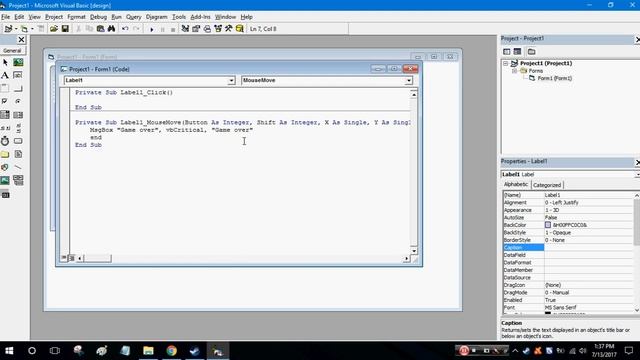This screenshot has width=640, height=360.
Task: Open the Object Browser toolbar icon
Action: (x=218, y=29)
